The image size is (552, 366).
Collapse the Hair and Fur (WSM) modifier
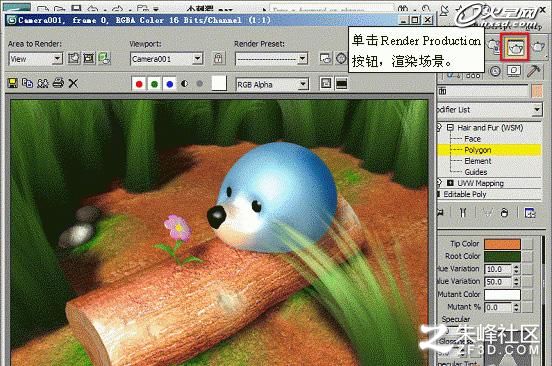450,127
